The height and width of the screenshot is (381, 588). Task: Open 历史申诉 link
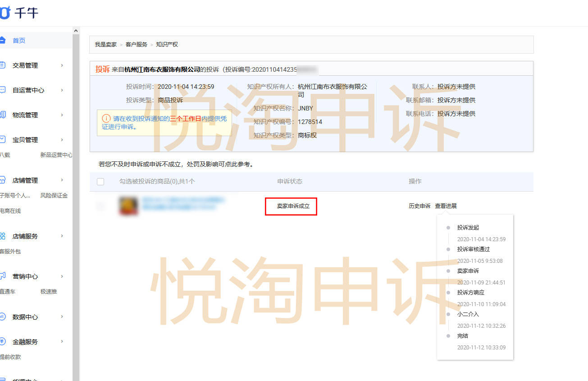[x=419, y=206]
